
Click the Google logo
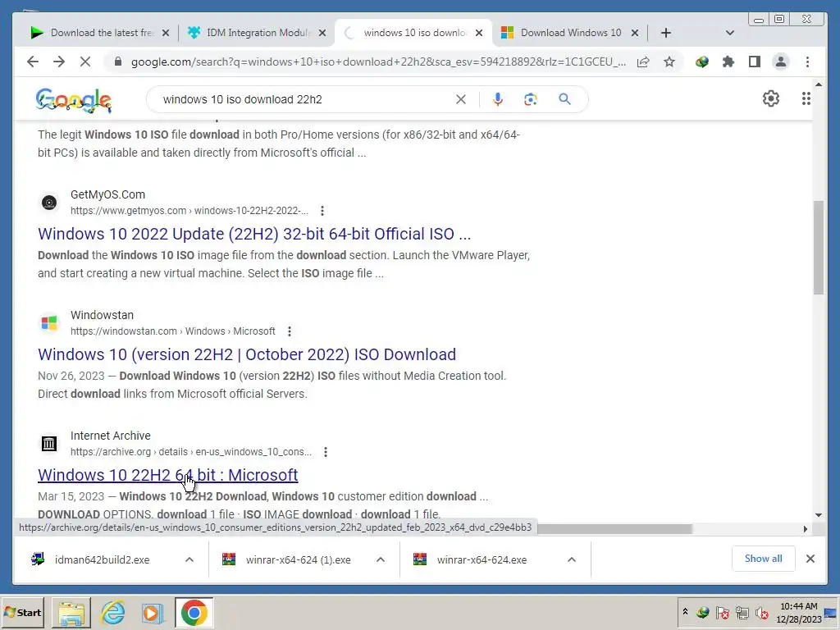pos(73,100)
